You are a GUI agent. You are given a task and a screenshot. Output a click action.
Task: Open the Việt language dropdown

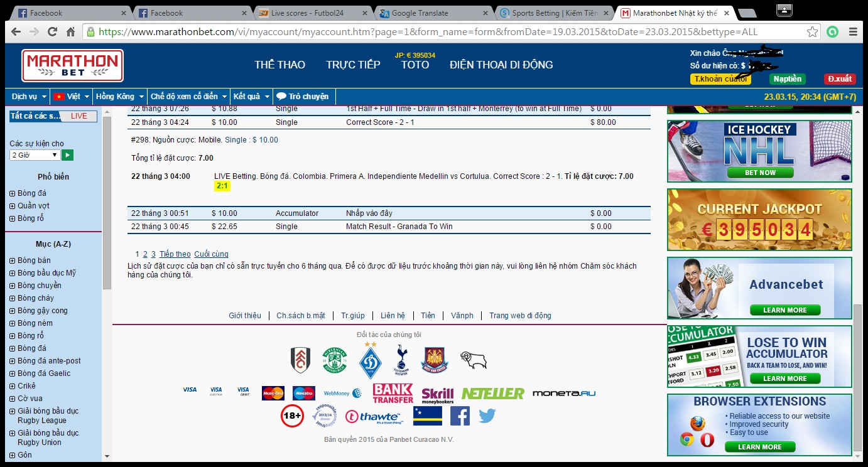coord(71,97)
